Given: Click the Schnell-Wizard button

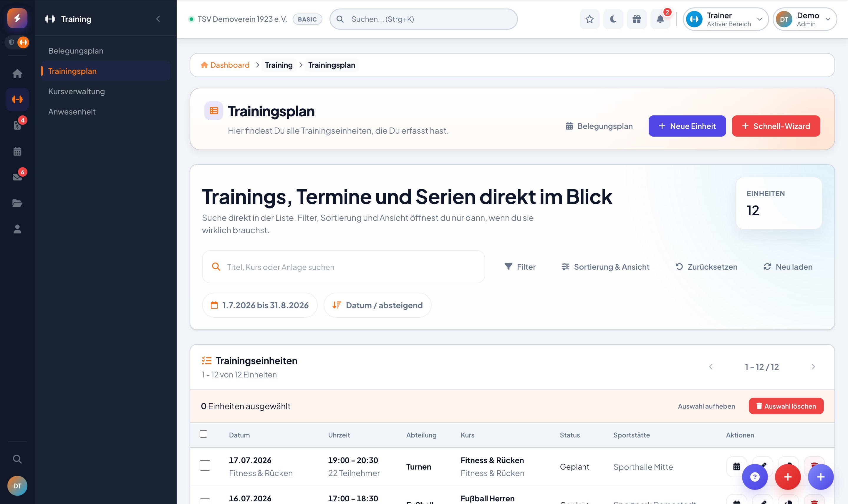Looking at the screenshot, I should (x=776, y=126).
